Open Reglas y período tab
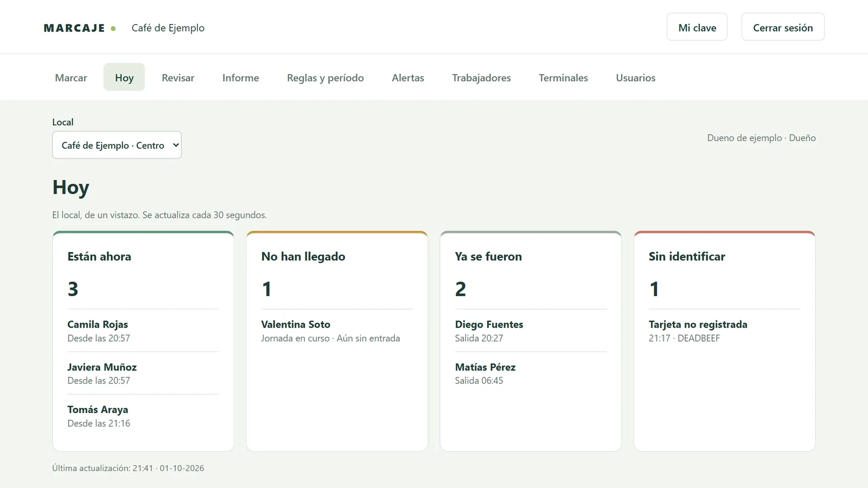This screenshot has height=488, width=868. [x=325, y=78]
